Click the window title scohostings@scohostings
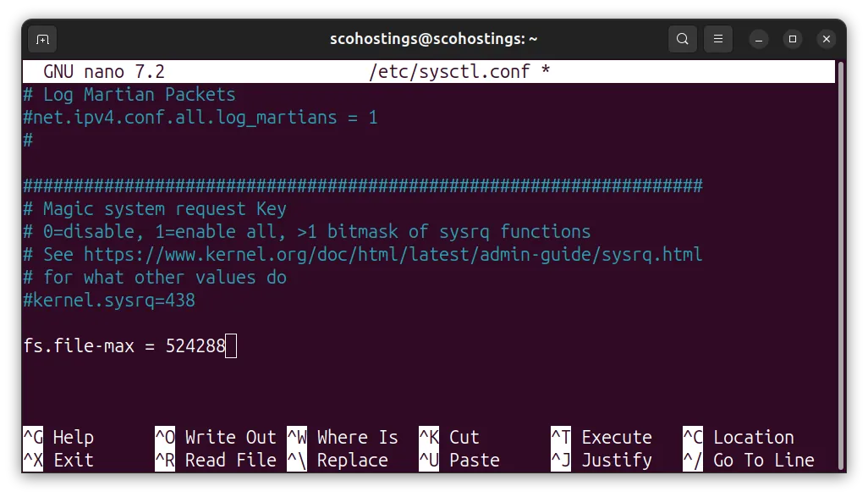The height and width of the screenshot is (497, 868). (x=433, y=39)
